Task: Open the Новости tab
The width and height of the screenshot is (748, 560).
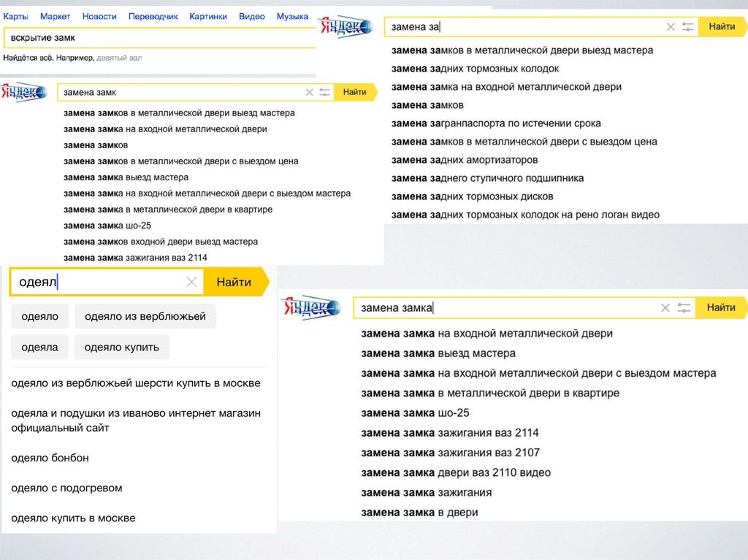Action: [x=99, y=16]
